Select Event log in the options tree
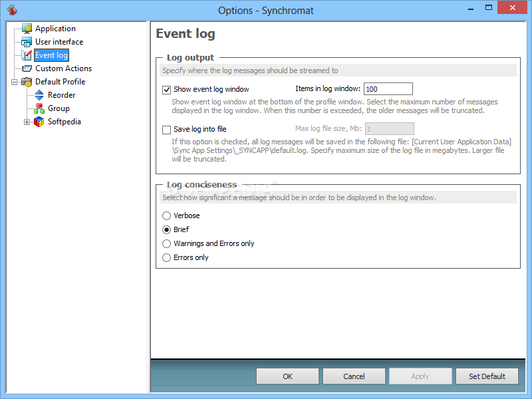 (x=52, y=55)
